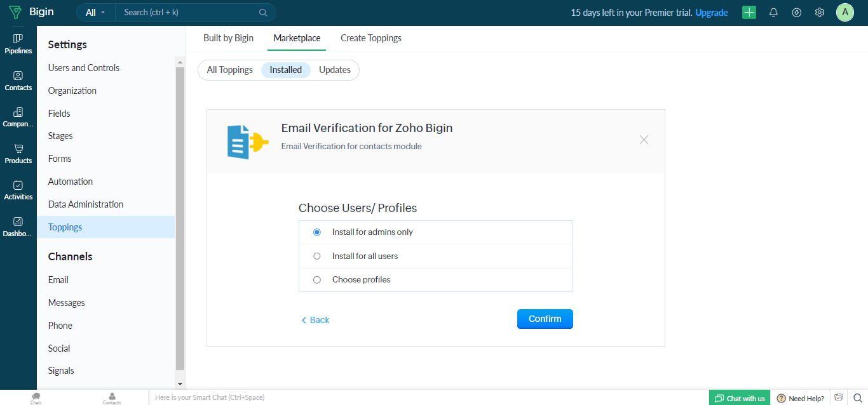Screen dimensions: 868x405
Task: Open the user avatar account menu
Action: tap(844, 13)
